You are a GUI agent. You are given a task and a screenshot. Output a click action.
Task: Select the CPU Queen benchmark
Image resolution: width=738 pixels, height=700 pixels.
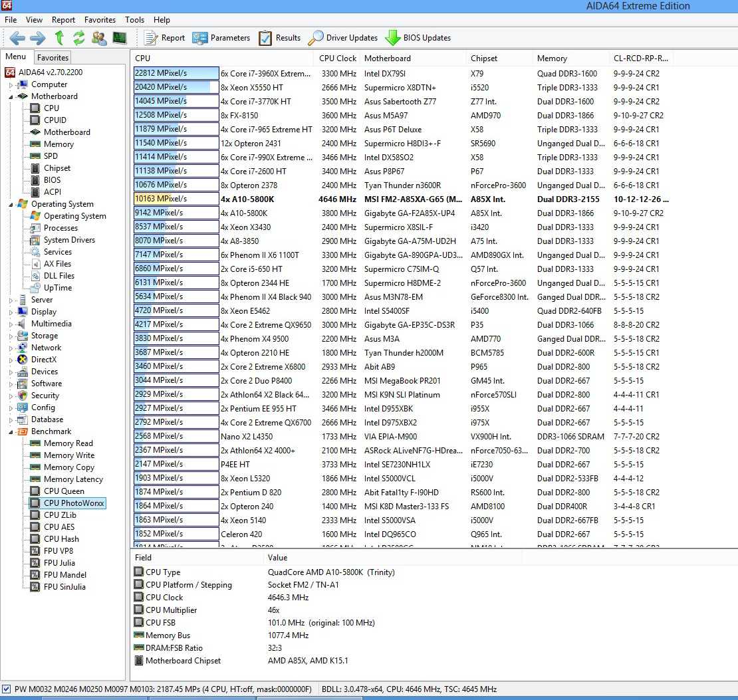point(64,491)
